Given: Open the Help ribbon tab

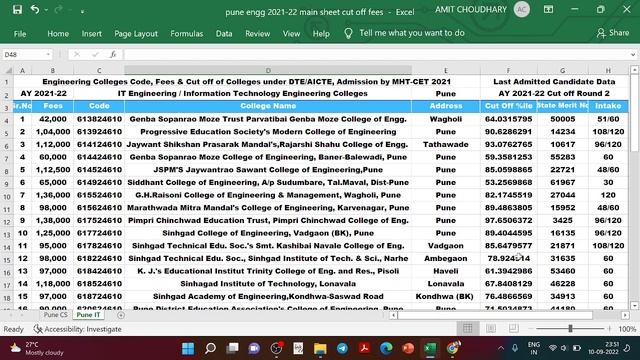Looking at the screenshot, I should [321, 34].
